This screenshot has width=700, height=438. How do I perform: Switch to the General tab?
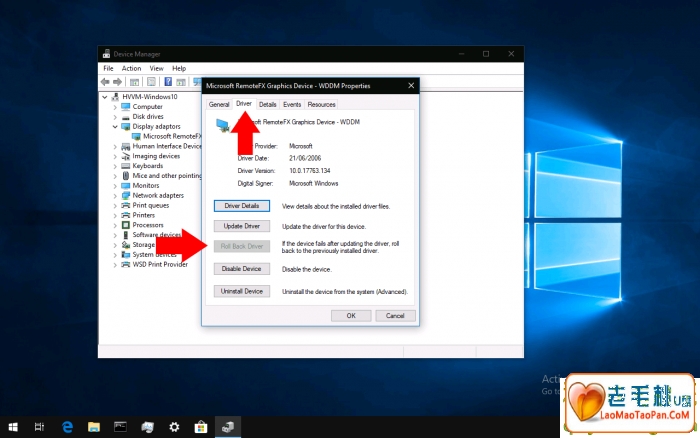tap(219, 104)
